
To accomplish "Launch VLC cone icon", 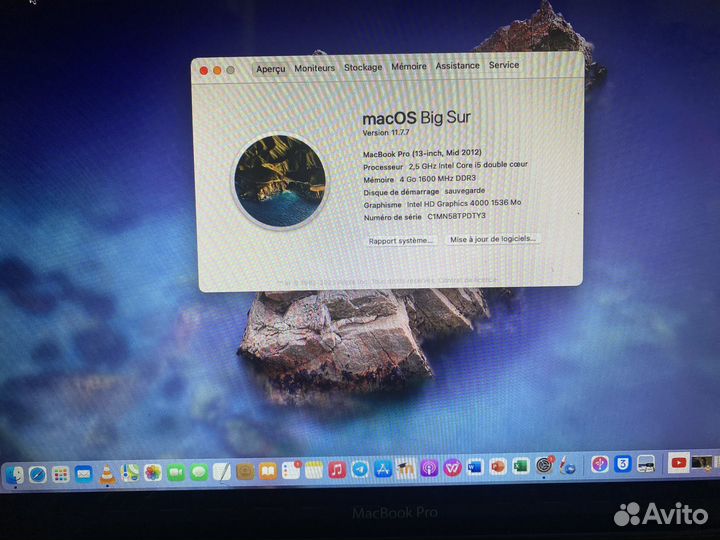I will (107, 474).
